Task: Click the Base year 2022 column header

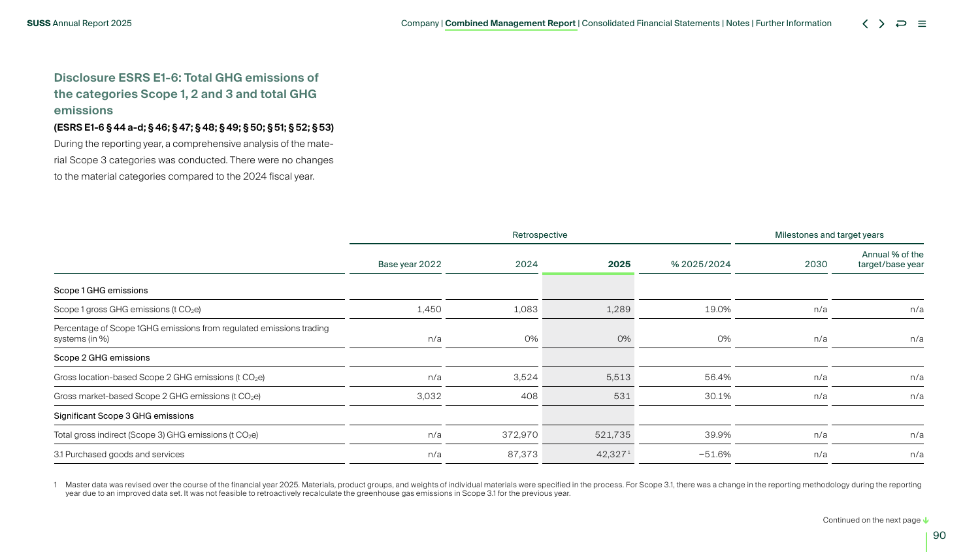Action: pos(410,265)
